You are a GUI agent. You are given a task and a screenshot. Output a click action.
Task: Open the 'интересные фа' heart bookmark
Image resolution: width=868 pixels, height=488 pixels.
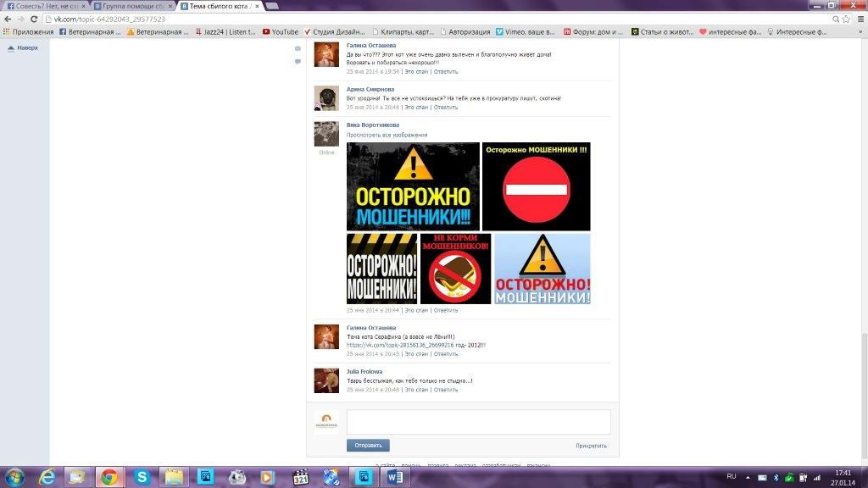tap(730, 32)
